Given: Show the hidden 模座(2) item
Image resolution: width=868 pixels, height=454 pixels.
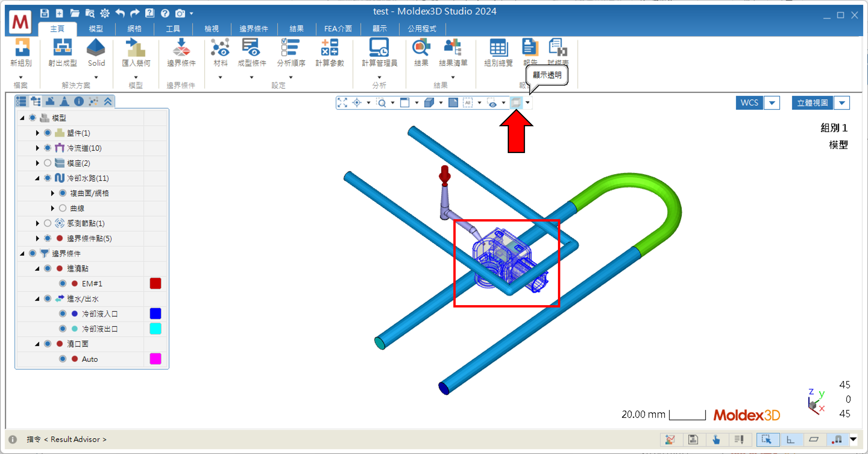Looking at the screenshot, I should tap(48, 163).
